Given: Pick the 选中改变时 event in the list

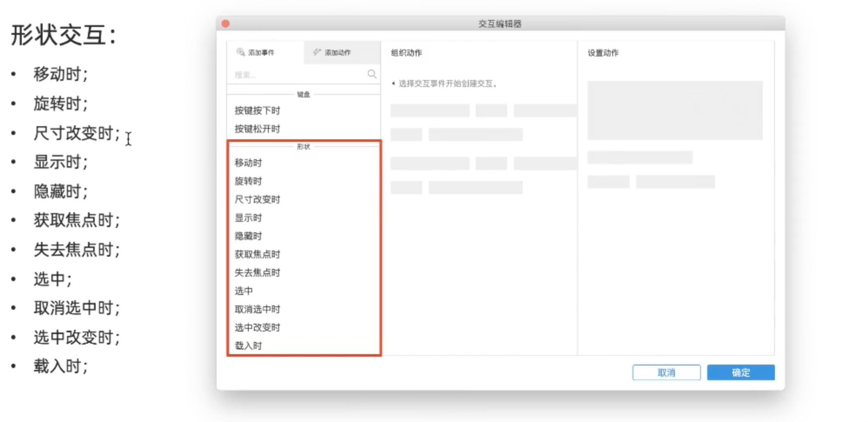Looking at the screenshot, I should [257, 327].
